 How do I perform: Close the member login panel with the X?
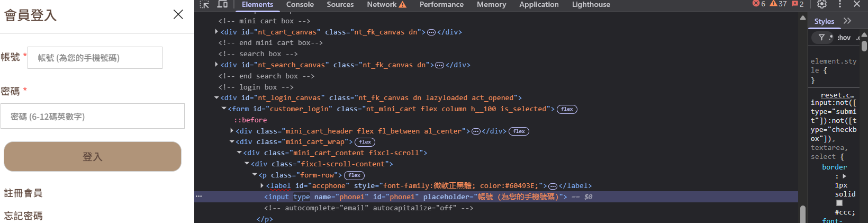[178, 14]
